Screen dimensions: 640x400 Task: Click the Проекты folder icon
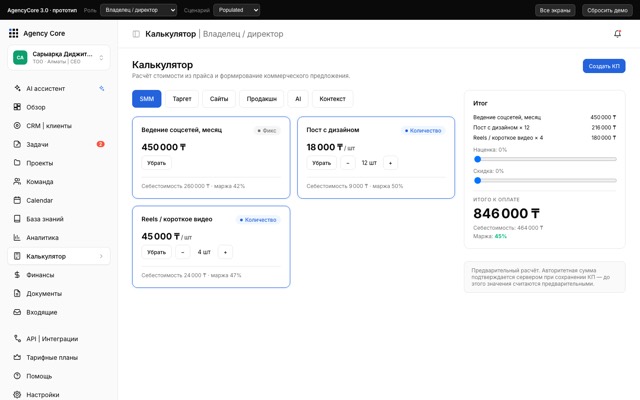[17, 163]
